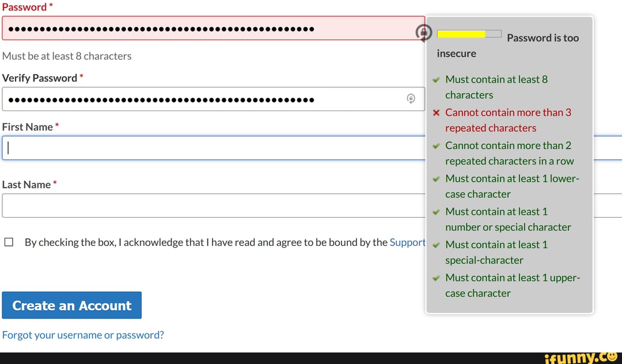
Task: Reveal the Verify Password field contents
Action: [411, 98]
